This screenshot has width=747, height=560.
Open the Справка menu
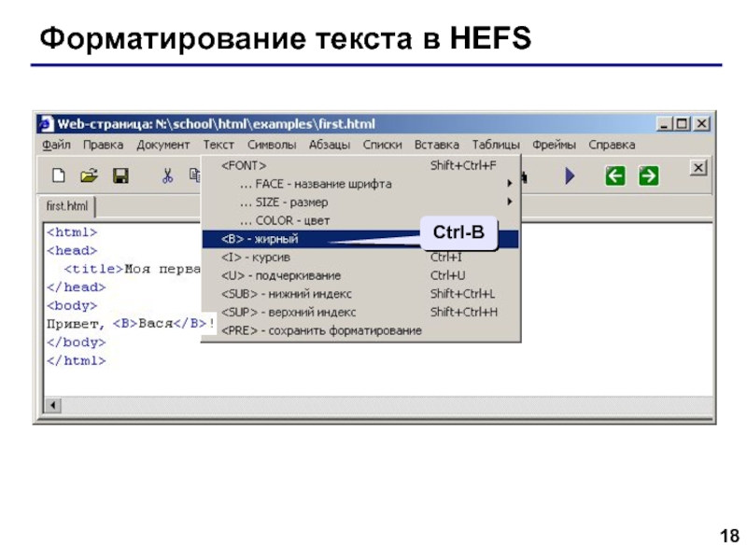tap(611, 145)
